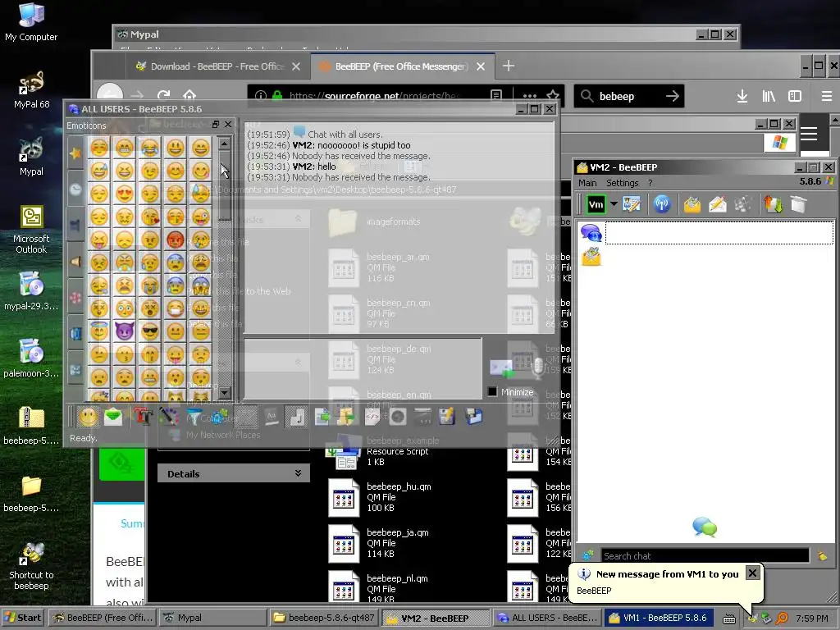Click the Vm user status avatar button
840x630 pixels.
(x=596, y=204)
